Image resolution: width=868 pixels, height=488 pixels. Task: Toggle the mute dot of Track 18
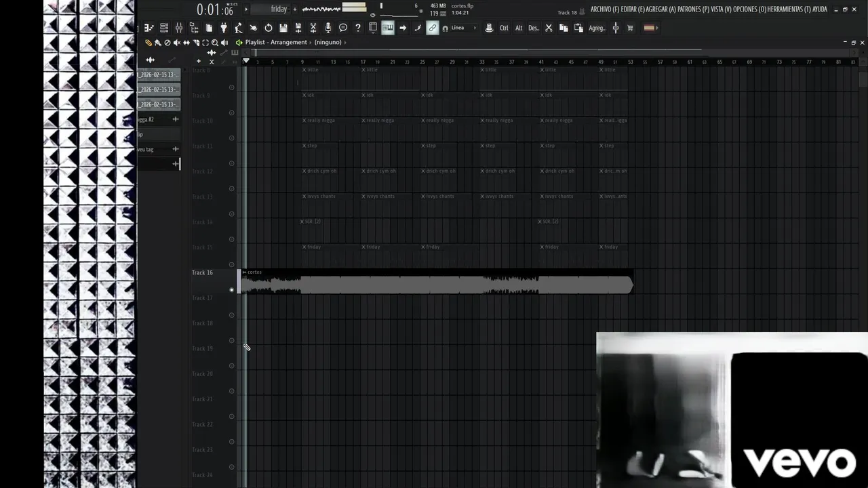coord(231,340)
